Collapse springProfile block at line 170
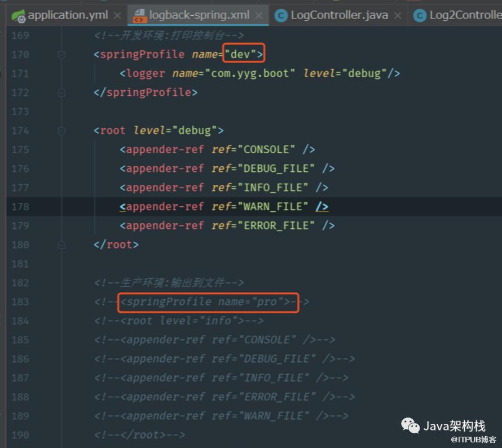This screenshot has height=448, width=502. [61, 55]
